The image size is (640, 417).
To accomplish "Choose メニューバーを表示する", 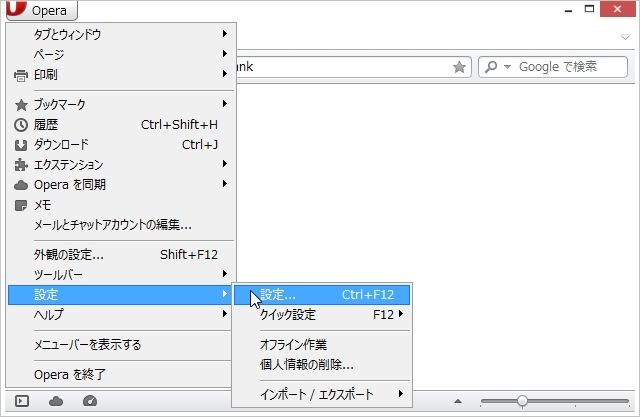I will tap(122, 345).
